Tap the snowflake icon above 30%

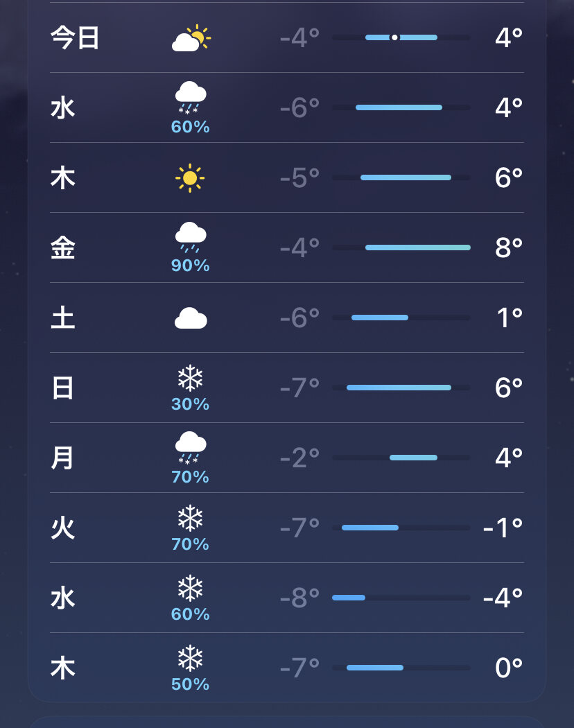tap(190, 379)
